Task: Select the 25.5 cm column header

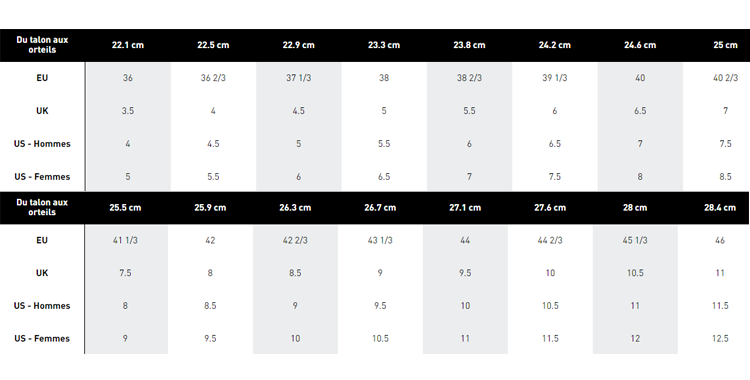Action: point(125,208)
